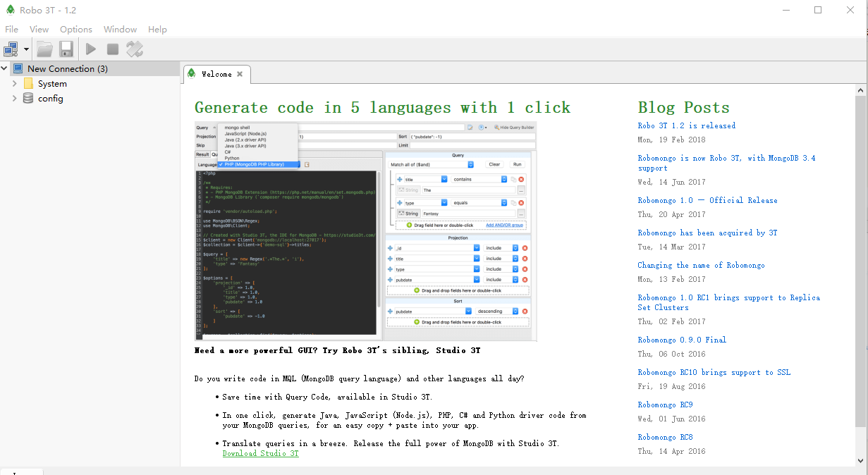Viewport: 868px width, 475px height.
Task: Open the 'Robomongo RC8' blog post
Action: 665,437
